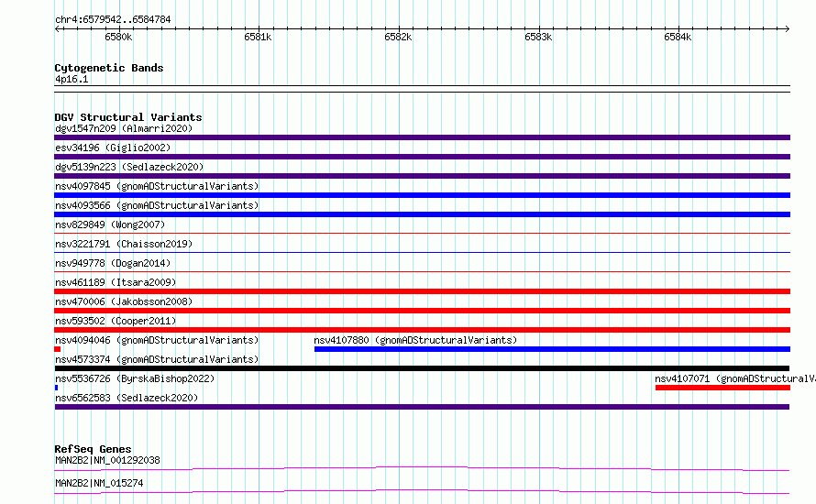
Task: Select the 4p16.1 band label
Action: click(72, 79)
